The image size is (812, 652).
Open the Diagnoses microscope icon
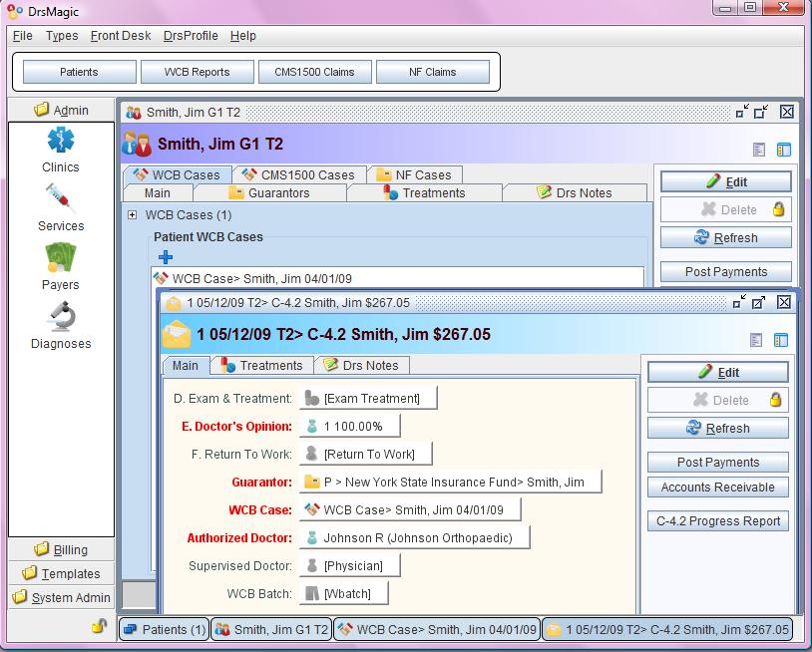(x=61, y=316)
